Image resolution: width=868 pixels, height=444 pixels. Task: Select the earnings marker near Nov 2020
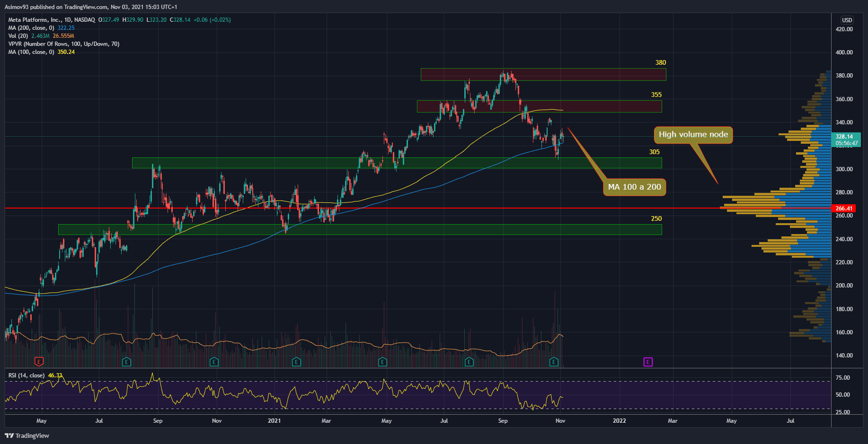pyautogui.click(x=214, y=362)
